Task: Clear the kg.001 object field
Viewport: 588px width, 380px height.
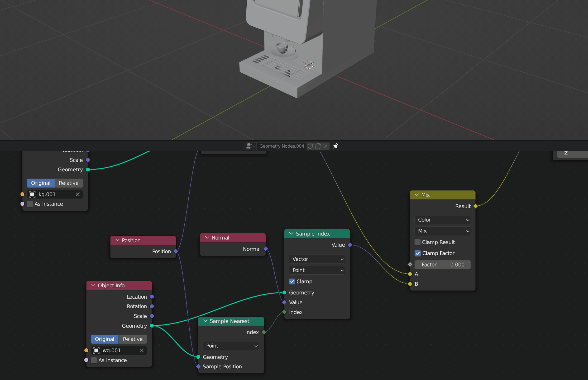Action: 78,194
